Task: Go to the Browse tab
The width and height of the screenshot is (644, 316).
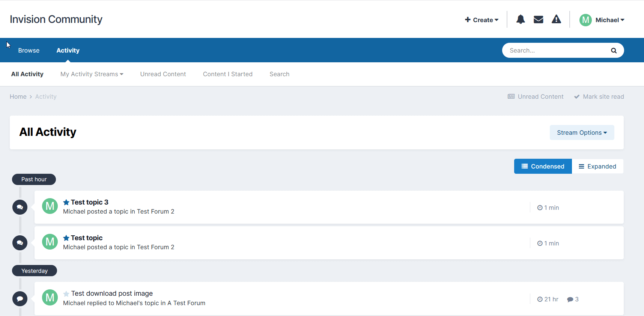Action: 29,50
